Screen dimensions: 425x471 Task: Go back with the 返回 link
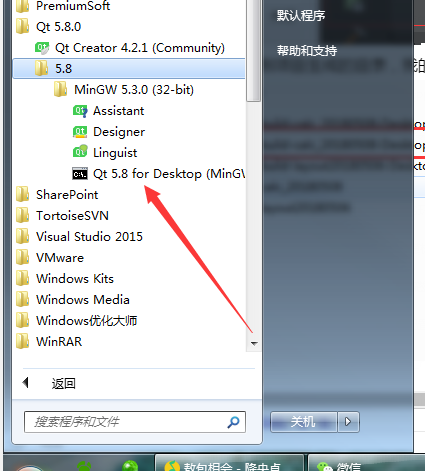pyautogui.click(x=64, y=383)
